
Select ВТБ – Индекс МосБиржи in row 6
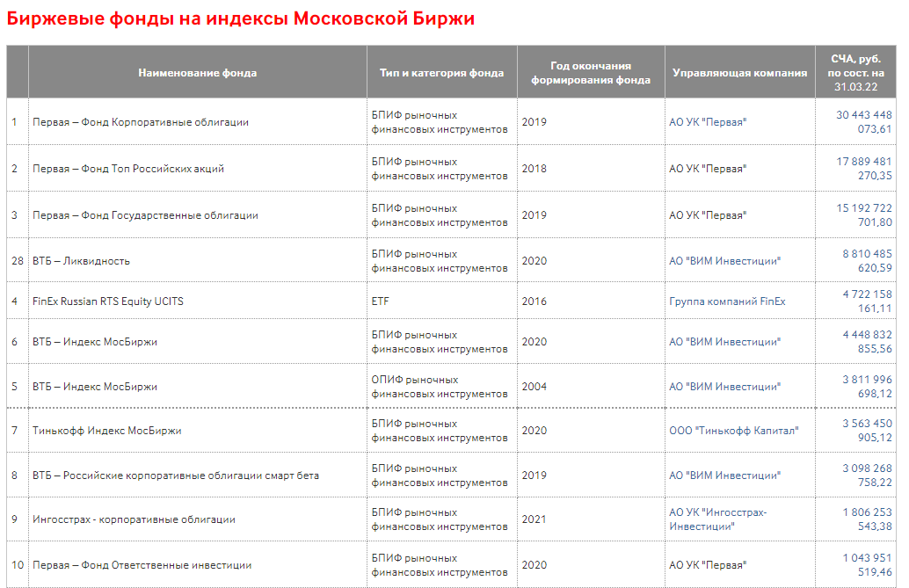pos(94,342)
